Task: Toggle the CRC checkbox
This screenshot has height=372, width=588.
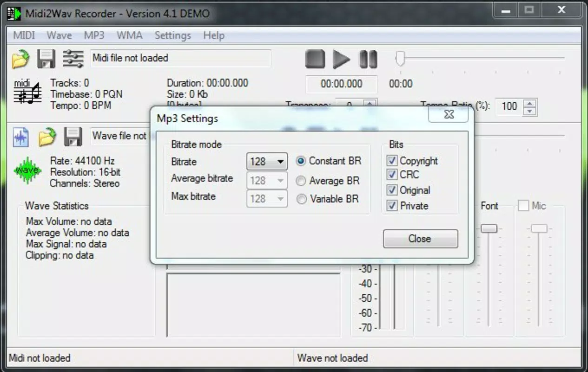Action: tap(392, 175)
